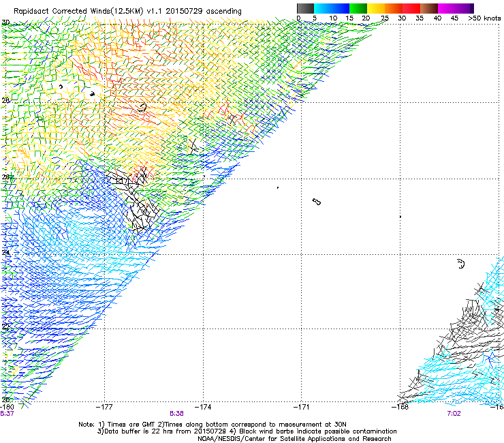Viewport: 504px width, 443px height.
Task: Click the longitude label -168
Action: (400, 407)
